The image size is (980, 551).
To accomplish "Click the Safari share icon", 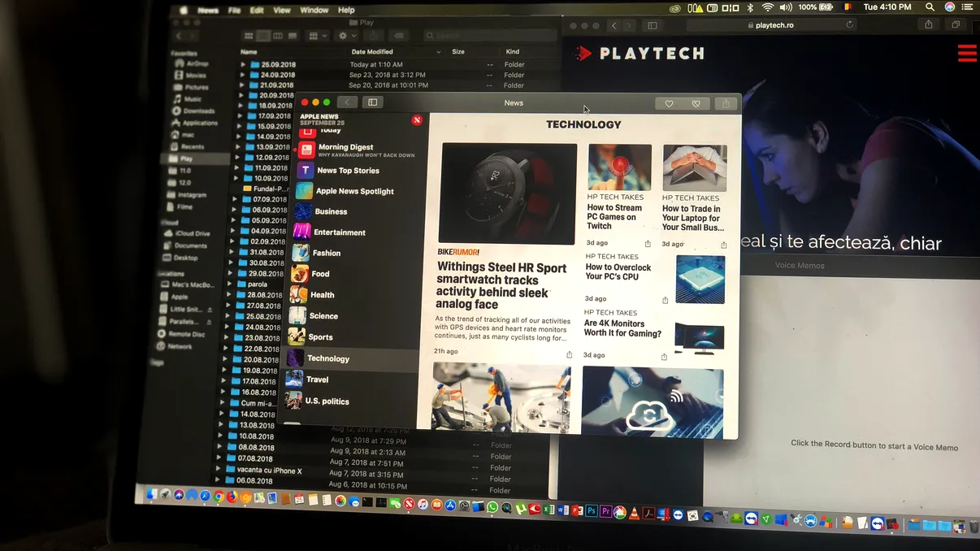I will pyautogui.click(x=929, y=25).
